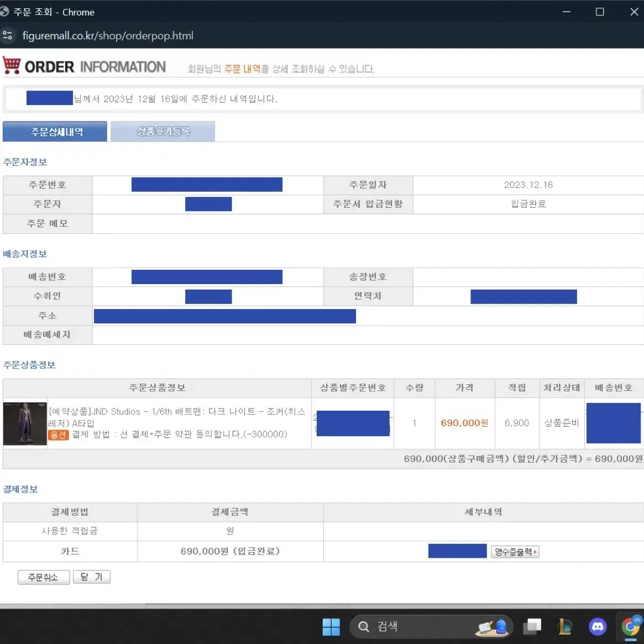Open Task View from the taskbar
Screen dimensions: 644x644
coord(532,626)
